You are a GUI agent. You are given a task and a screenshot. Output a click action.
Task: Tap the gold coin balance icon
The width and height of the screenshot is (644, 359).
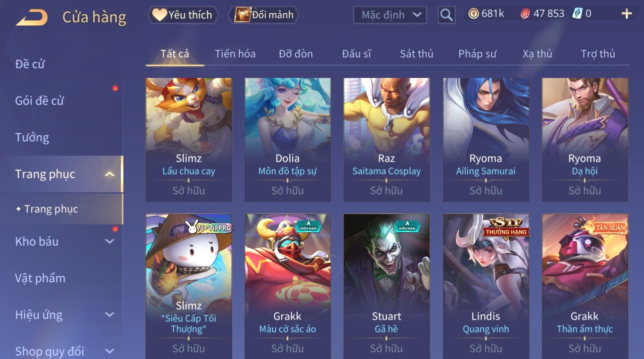click(473, 14)
